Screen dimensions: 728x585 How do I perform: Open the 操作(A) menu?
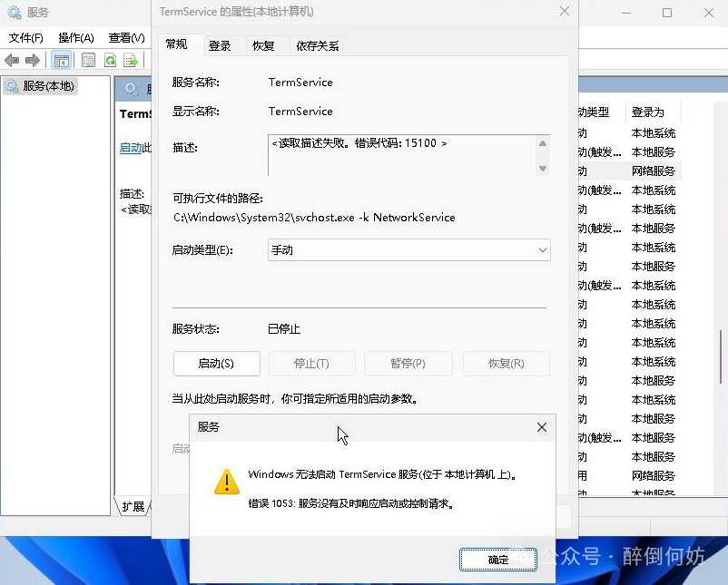(76, 38)
